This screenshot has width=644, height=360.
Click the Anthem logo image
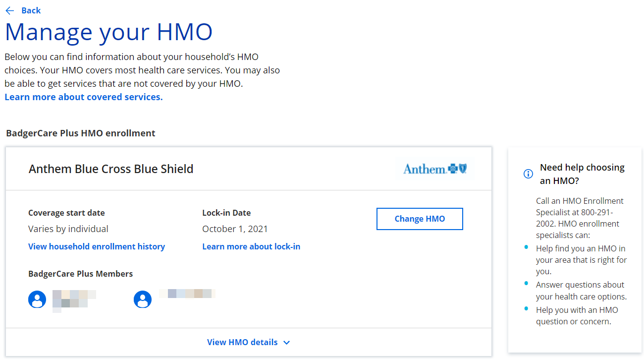(435, 169)
